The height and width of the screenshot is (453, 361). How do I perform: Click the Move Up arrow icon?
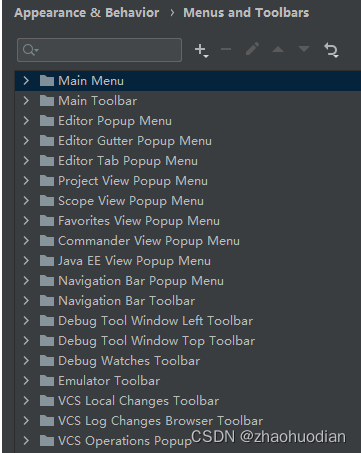point(278,50)
